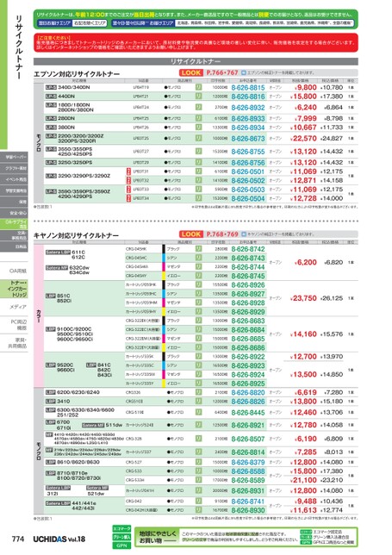The height and width of the screenshot is (555, 392).
Task: Click the red ご注意ください notice box
Action: pyautogui.click(x=196, y=42)
